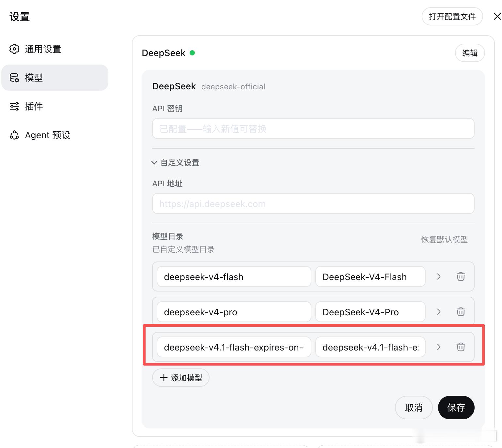Expand details for deepseek-v4-flash row
This screenshot has width=502, height=448.
tap(439, 276)
